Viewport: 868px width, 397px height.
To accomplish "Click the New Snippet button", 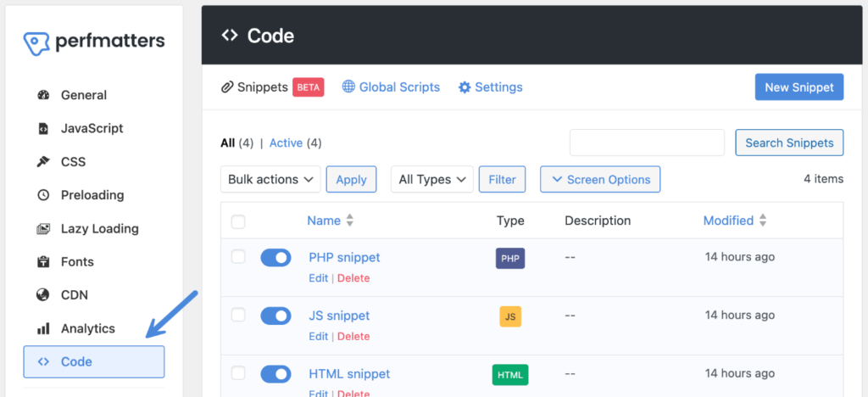I will [x=799, y=87].
